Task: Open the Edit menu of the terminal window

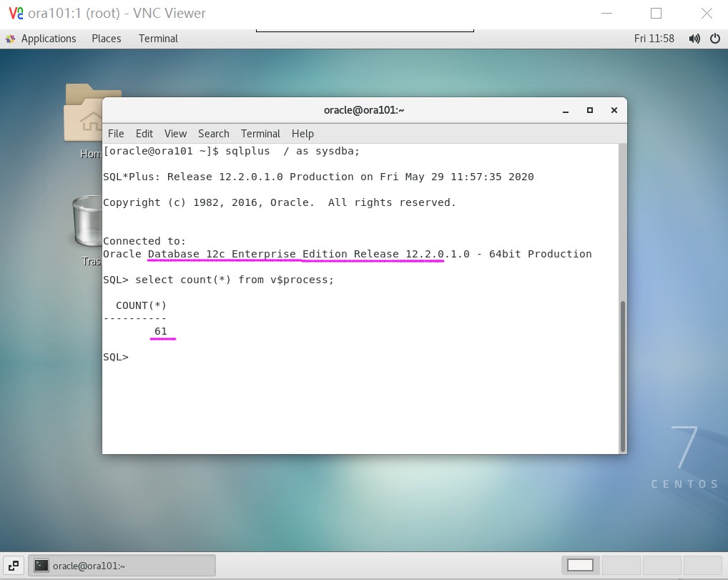Action: [x=144, y=133]
